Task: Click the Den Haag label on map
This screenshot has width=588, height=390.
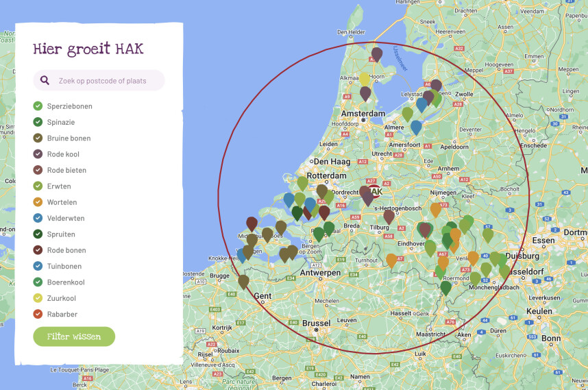Action: point(332,162)
